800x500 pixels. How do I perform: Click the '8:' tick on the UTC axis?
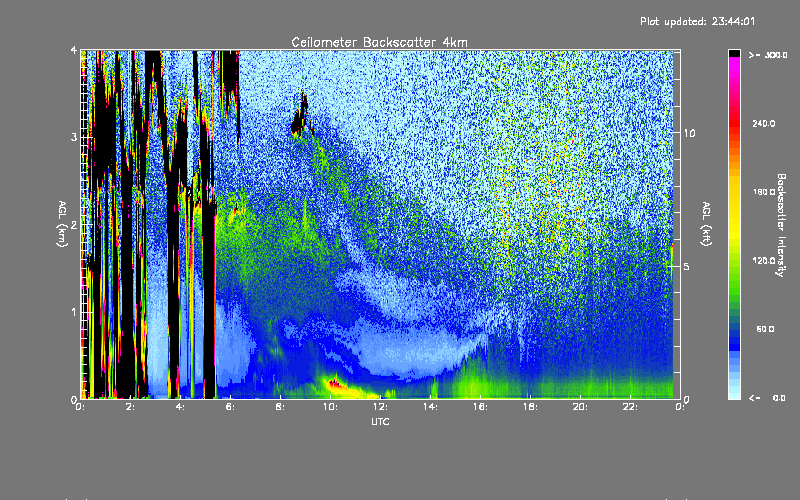280,407
